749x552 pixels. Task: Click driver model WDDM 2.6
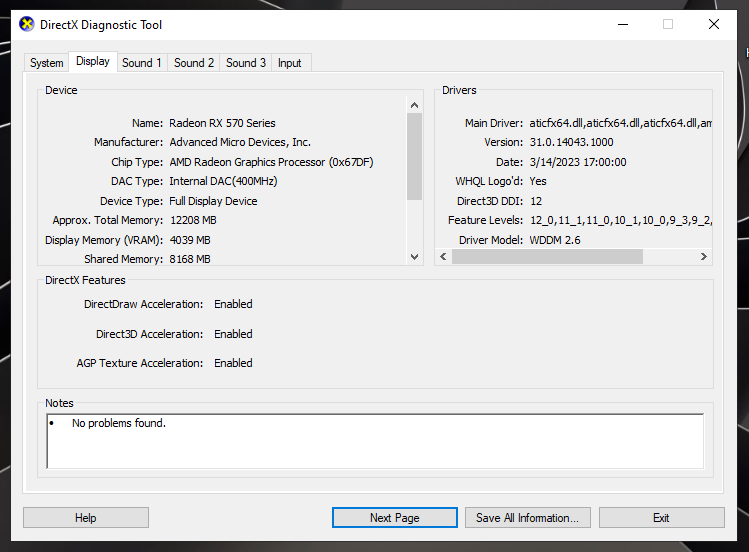555,240
